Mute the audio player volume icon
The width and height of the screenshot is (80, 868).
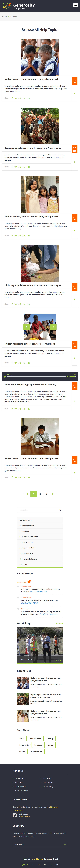(x=68, y=376)
